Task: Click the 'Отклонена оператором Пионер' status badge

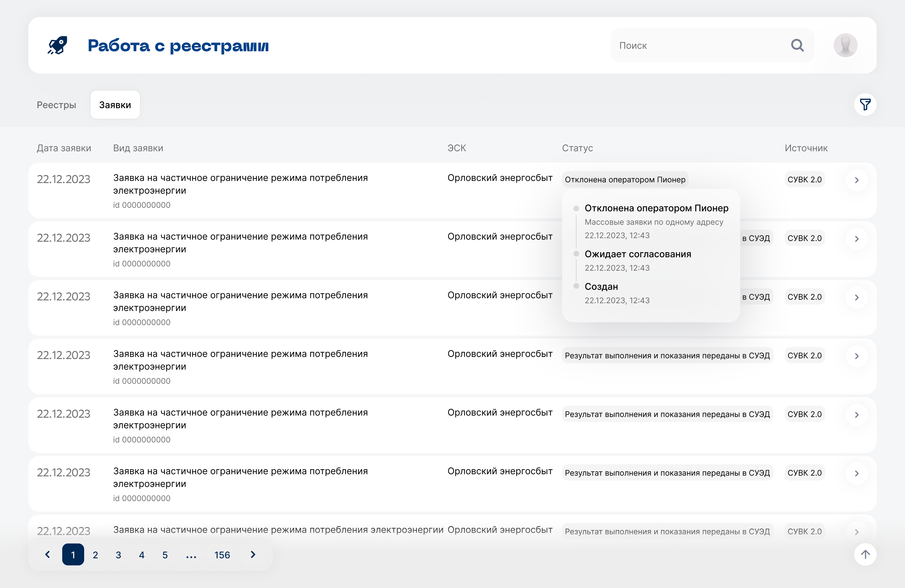Action: pyautogui.click(x=625, y=179)
